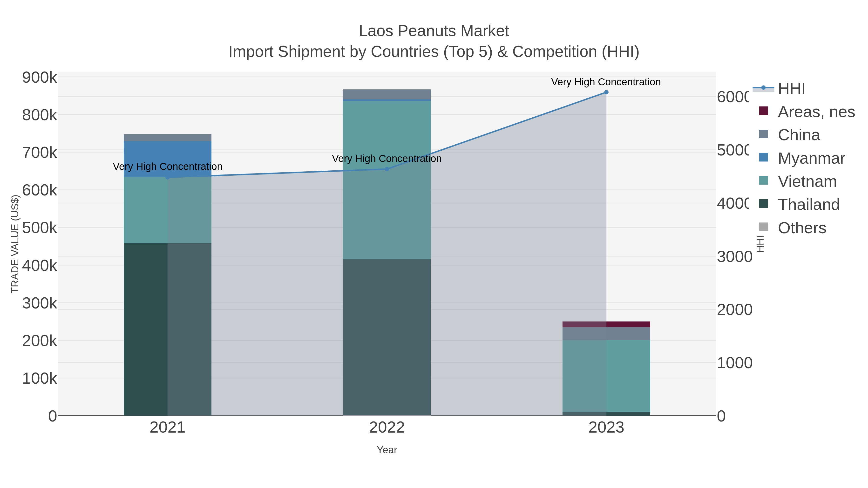Hide the Vietnam series via legend
This screenshot has height=488, width=868.
click(x=798, y=181)
